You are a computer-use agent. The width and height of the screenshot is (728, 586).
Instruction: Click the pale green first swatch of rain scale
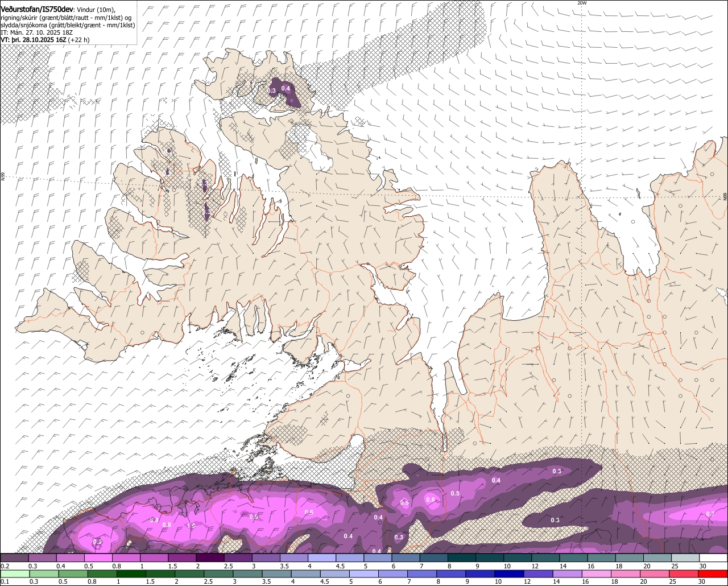coord(14,573)
